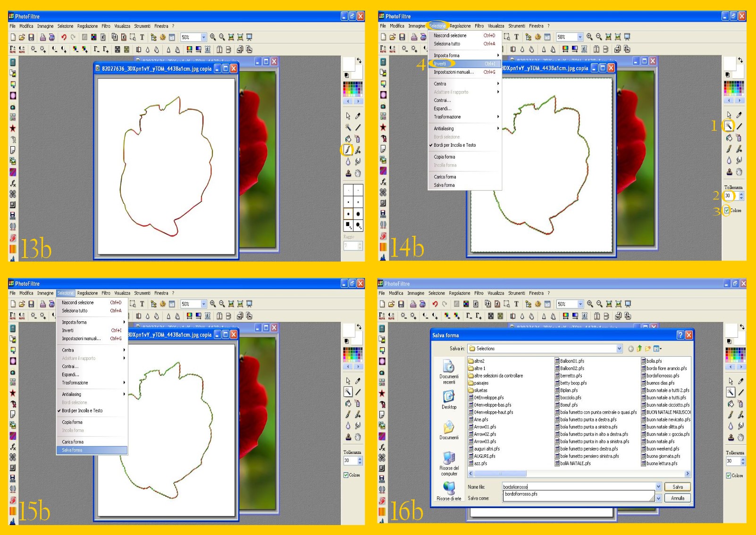Image resolution: width=756 pixels, height=535 pixels.
Task: Open Risorse di rete in save dialog
Action: (449, 491)
